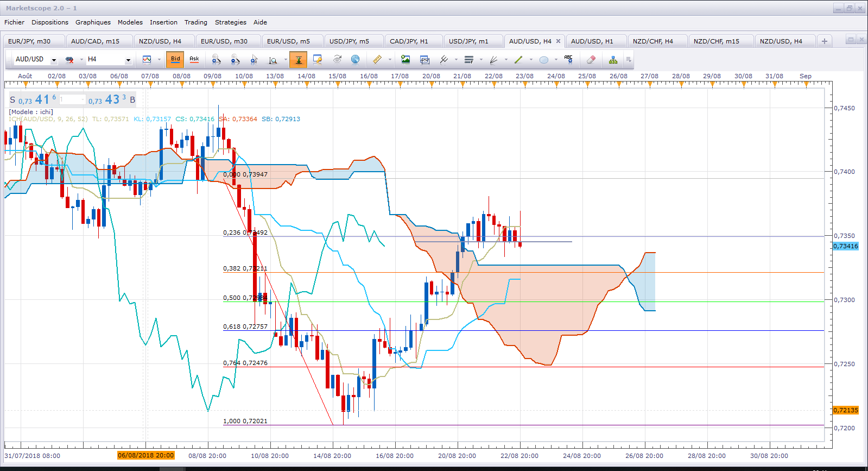The height and width of the screenshot is (471, 868).
Task: Switch to the USD/JPY, m1 tab
Action: coord(473,41)
